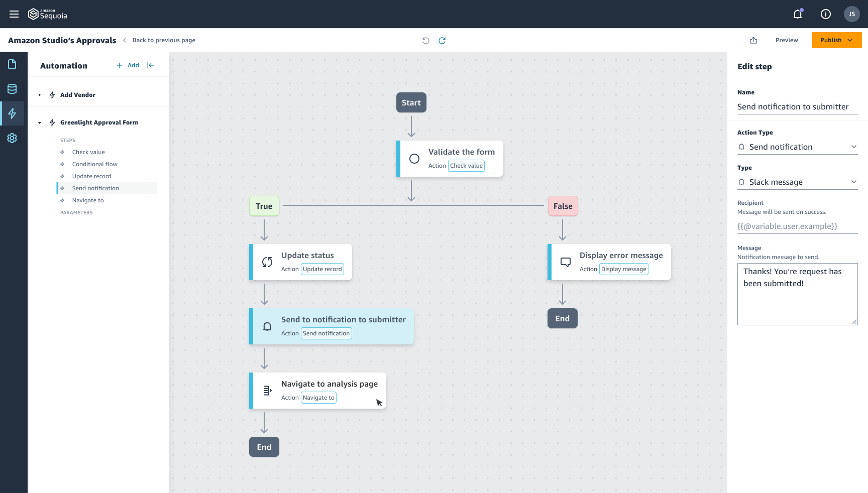Click the Publish button
The height and width of the screenshot is (493, 868).
point(831,40)
